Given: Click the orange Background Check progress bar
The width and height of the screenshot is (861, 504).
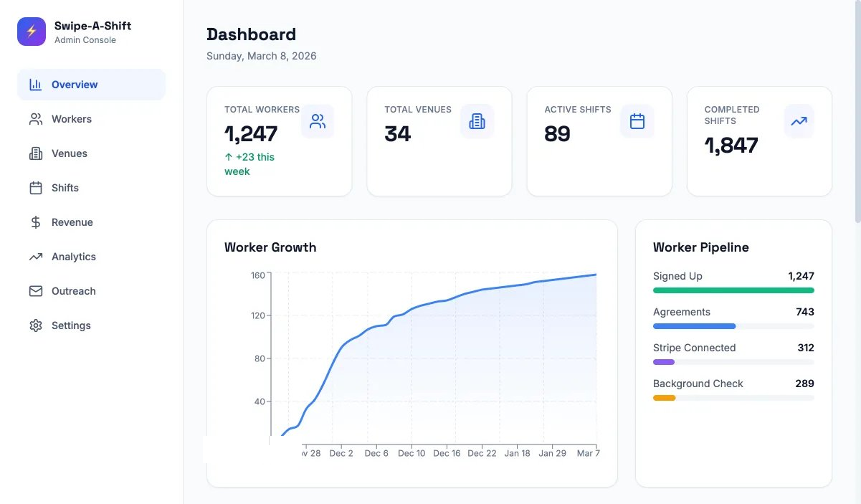Looking at the screenshot, I should point(664,398).
